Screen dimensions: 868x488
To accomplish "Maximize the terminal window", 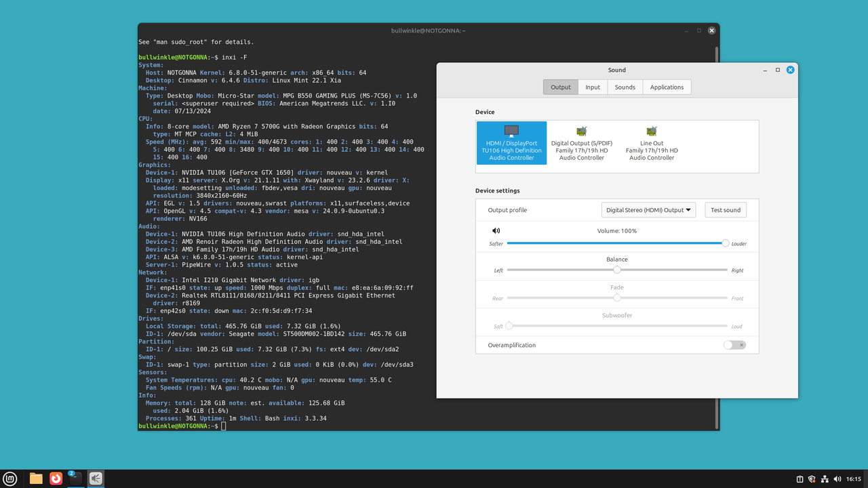I will point(699,30).
